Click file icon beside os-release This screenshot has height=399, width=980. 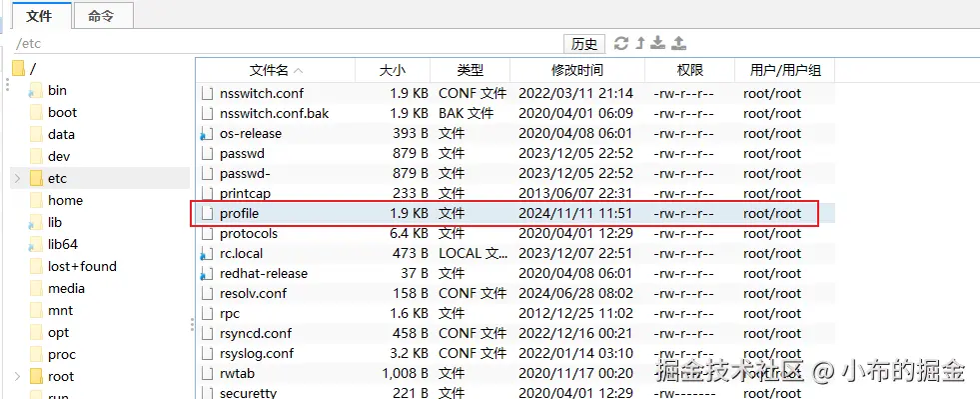[207, 133]
